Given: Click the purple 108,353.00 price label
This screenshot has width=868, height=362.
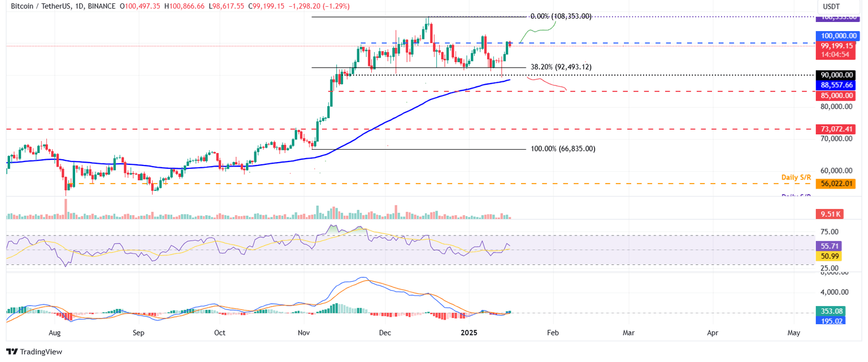Looking at the screenshot, I should click(839, 19).
